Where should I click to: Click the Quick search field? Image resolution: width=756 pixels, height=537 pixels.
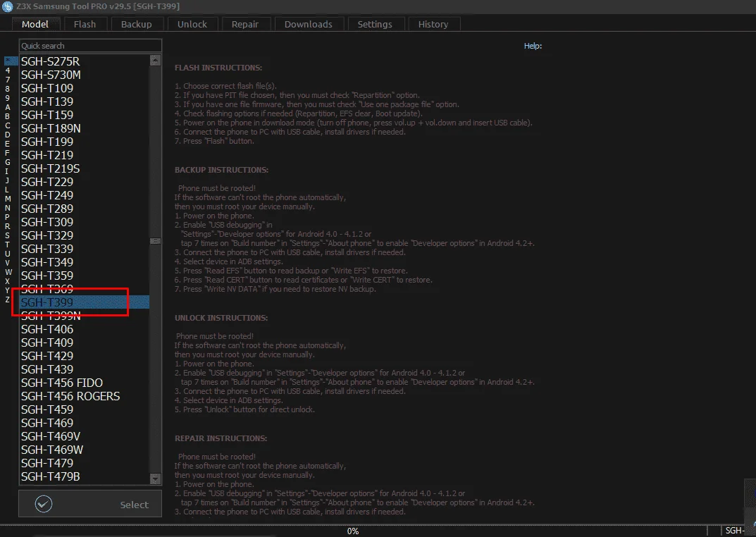(x=90, y=46)
